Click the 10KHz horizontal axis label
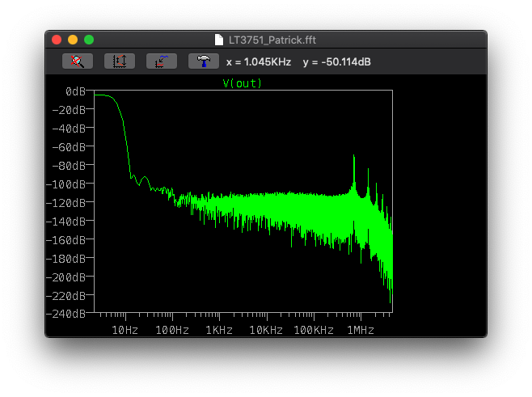The image size is (532, 397). (266, 330)
